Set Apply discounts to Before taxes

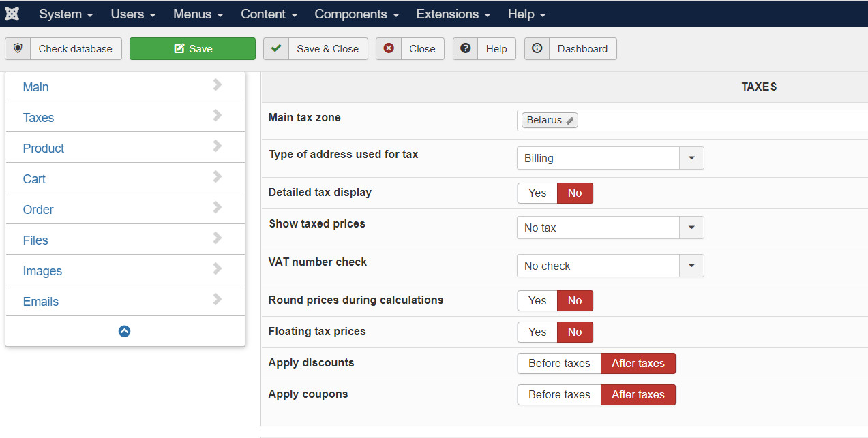click(559, 363)
